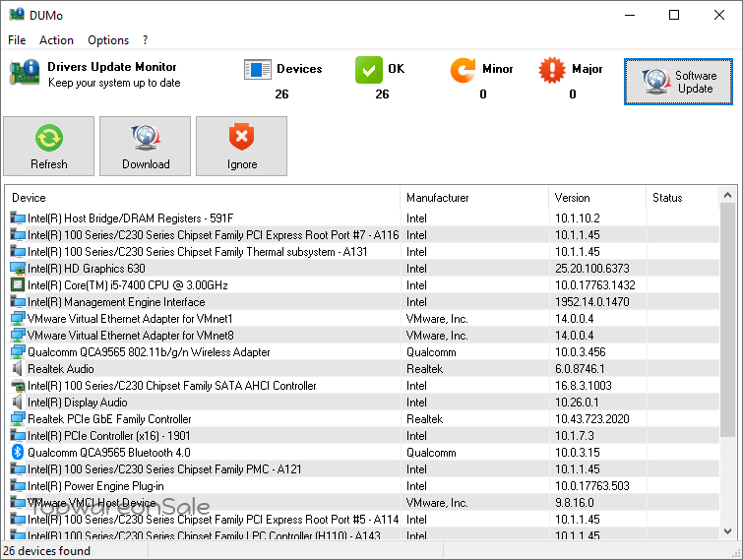
Task: Click the DUMo title bar app icon
Action: pyautogui.click(x=17, y=14)
